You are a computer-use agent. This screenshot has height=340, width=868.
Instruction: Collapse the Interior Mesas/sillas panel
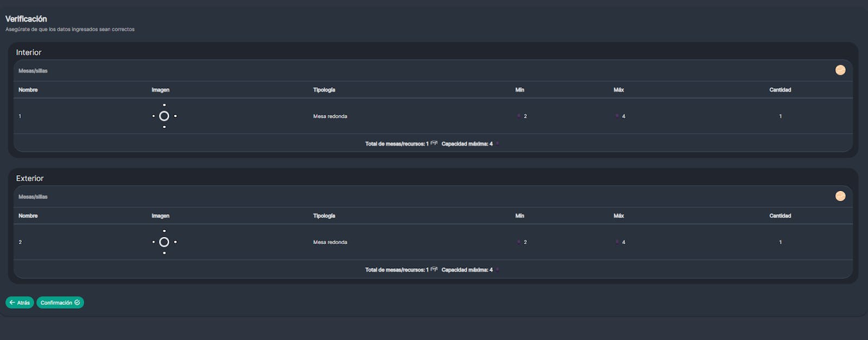click(840, 70)
